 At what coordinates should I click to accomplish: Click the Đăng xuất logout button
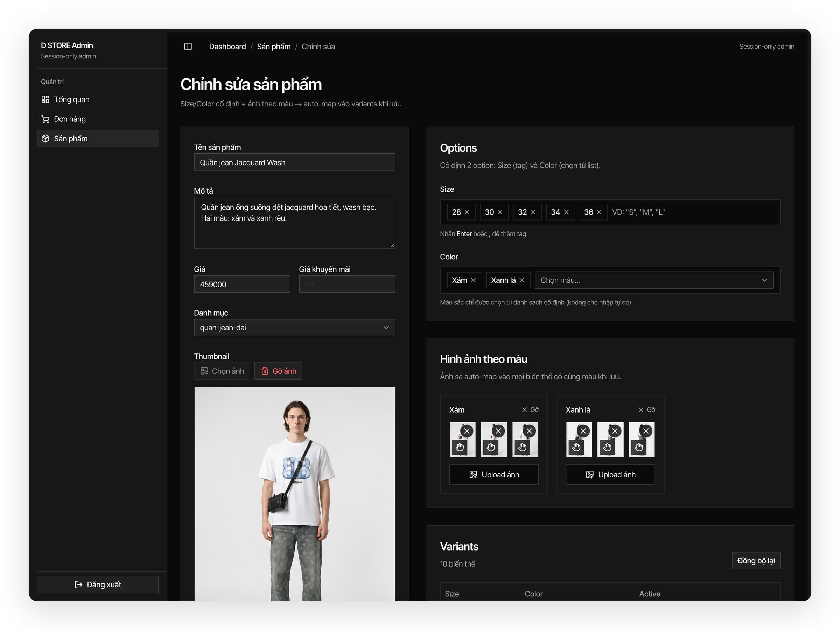coord(98,584)
